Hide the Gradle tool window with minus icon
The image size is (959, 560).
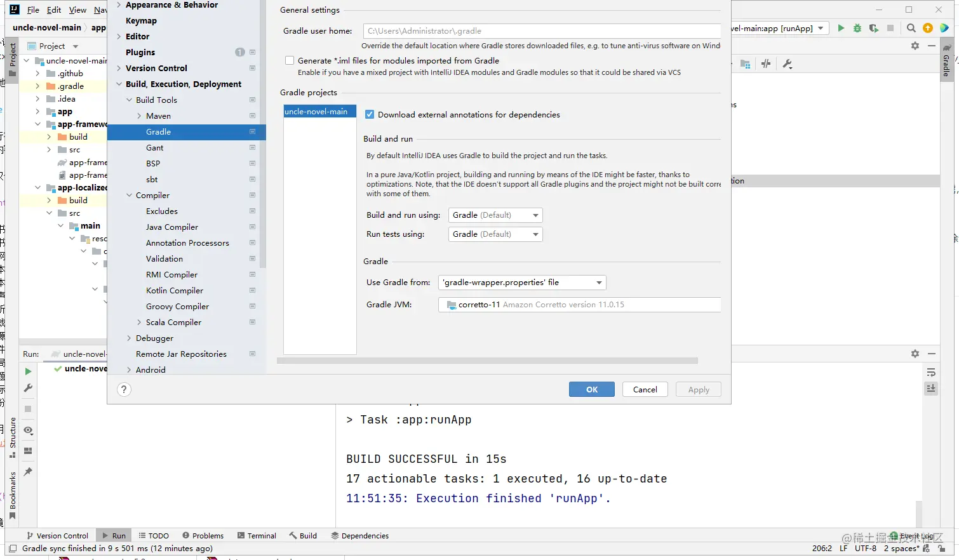coord(932,46)
